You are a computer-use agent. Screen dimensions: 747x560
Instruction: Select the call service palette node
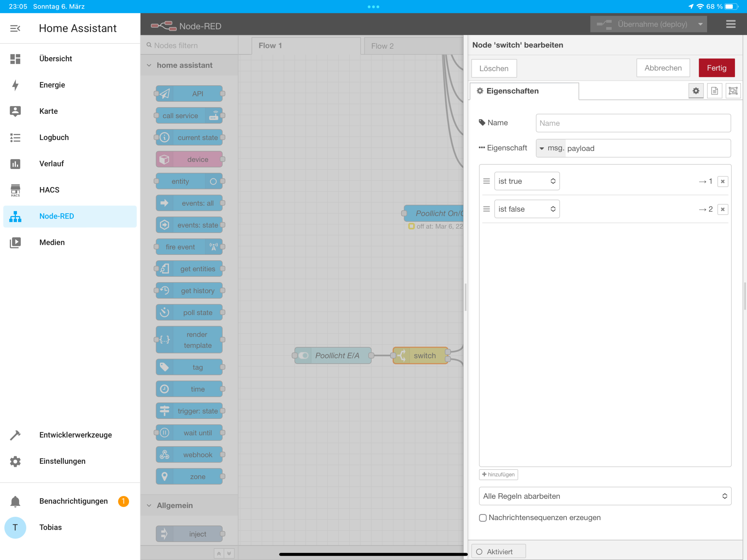coord(189,116)
